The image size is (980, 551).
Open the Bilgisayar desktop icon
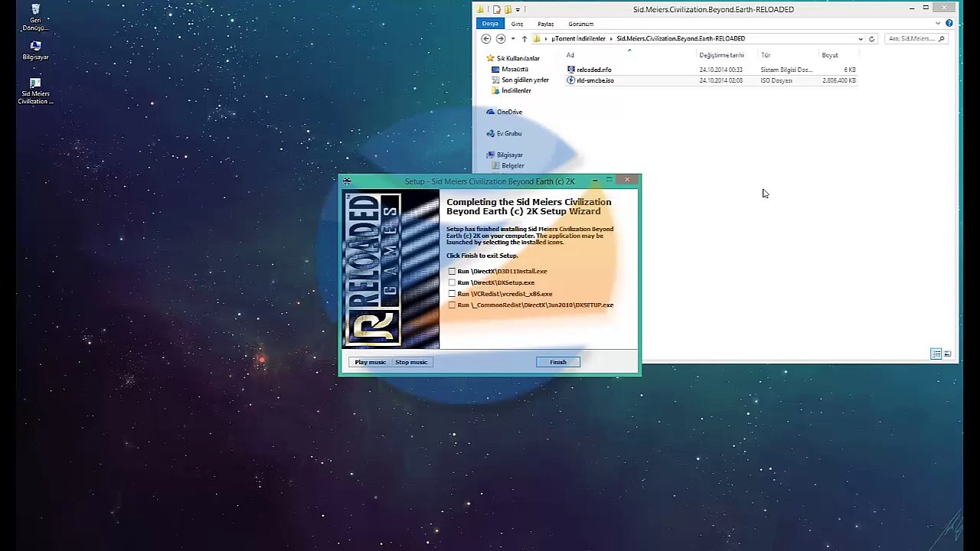(x=35, y=50)
